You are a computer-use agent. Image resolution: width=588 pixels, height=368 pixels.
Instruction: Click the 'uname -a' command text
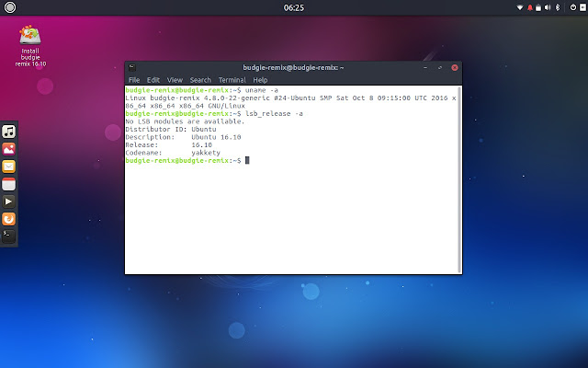pos(261,90)
